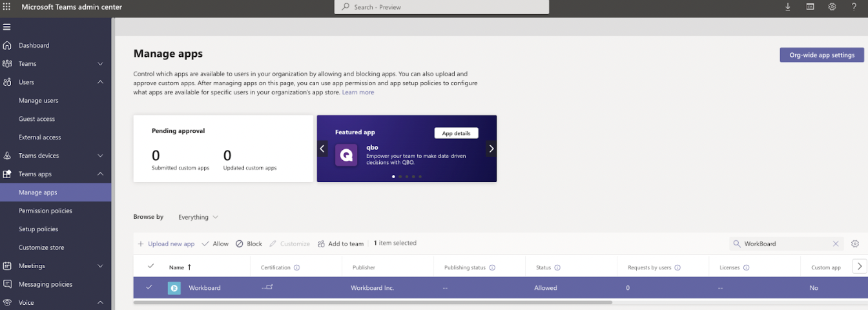Click Upload new app
This screenshot has height=310, width=868.
coord(166,243)
